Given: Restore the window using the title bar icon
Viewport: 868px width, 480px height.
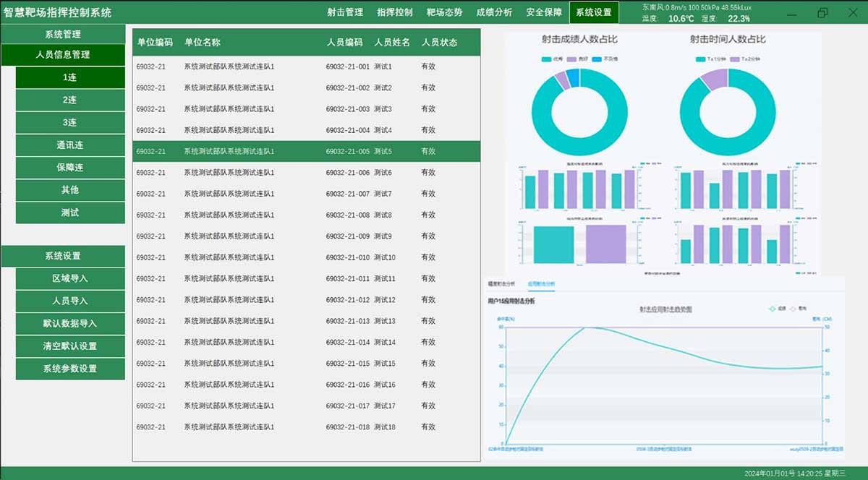Looking at the screenshot, I should tap(822, 12).
